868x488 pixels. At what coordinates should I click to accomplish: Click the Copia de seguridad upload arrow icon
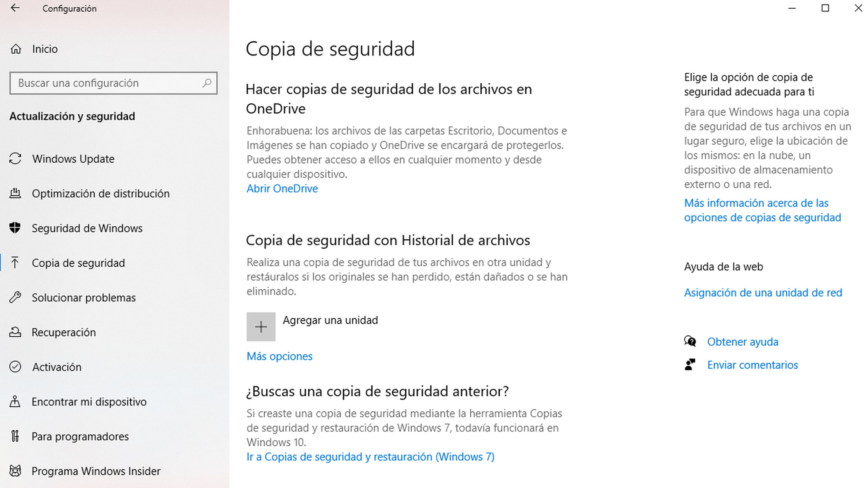click(15, 263)
